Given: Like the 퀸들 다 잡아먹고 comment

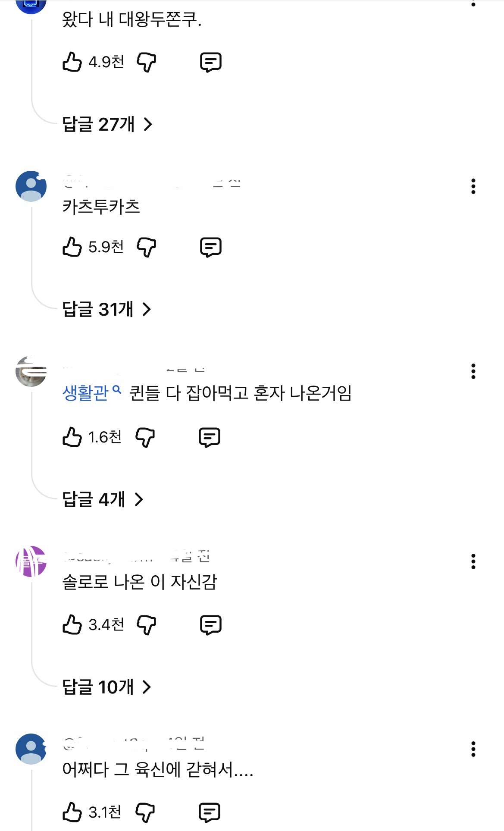Looking at the screenshot, I should point(72,437).
